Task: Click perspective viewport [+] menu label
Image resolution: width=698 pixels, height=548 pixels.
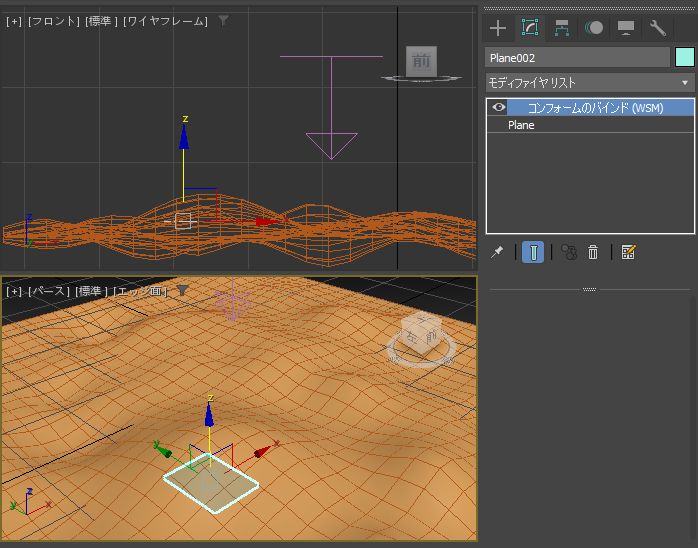Action: pyautogui.click(x=14, y=292)
